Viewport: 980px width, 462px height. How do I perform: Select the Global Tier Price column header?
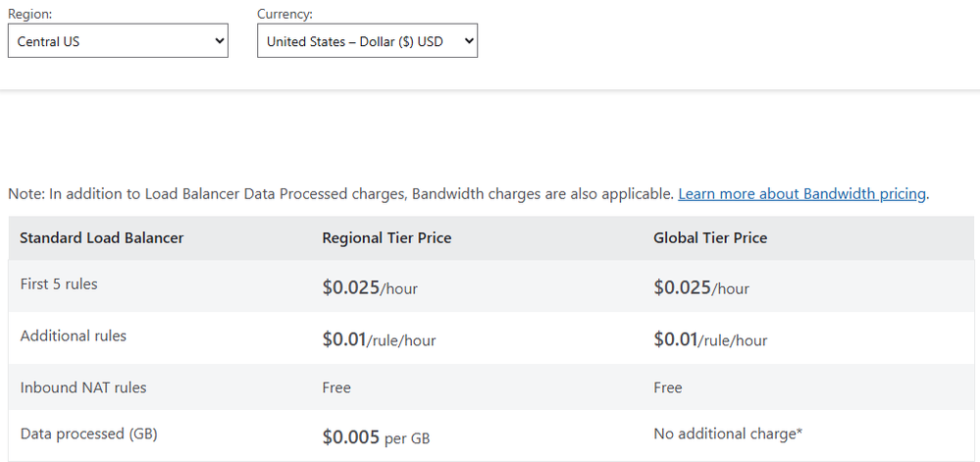[x=710, y=238]
